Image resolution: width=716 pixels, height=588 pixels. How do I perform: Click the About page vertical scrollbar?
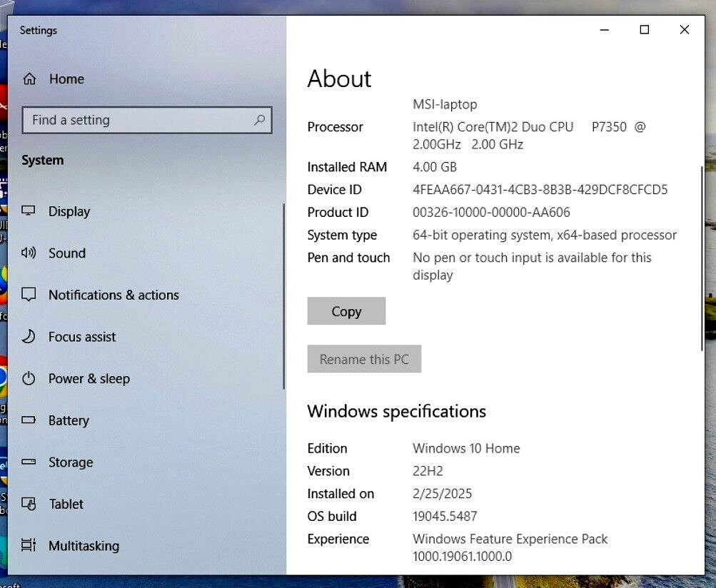pyautogui.click(x=702, y=258)
